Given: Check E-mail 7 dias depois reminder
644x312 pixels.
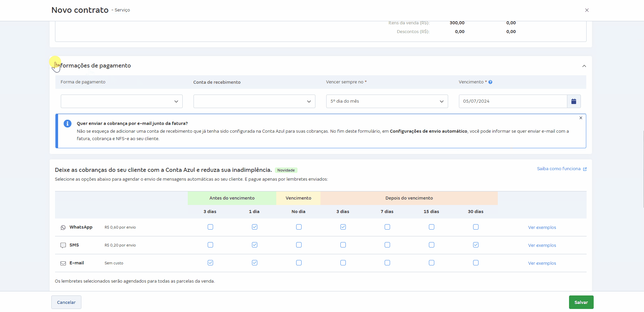Looking at the screenshot, I should point(387,263).
